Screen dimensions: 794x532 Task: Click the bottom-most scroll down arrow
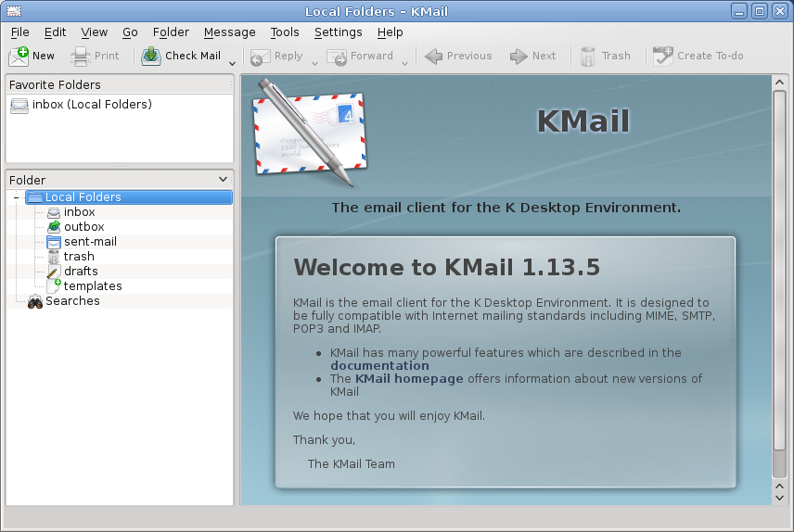[x=779, y=498]
